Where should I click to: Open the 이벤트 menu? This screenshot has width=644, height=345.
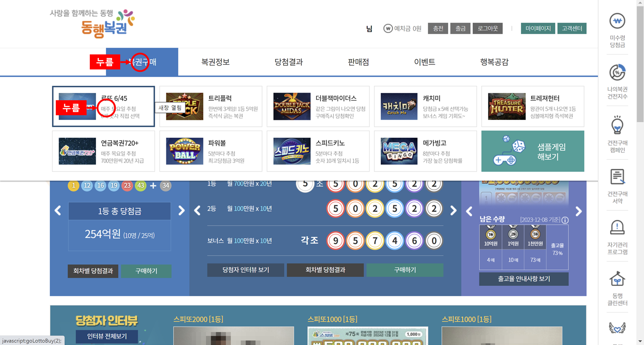coord(424,62)
